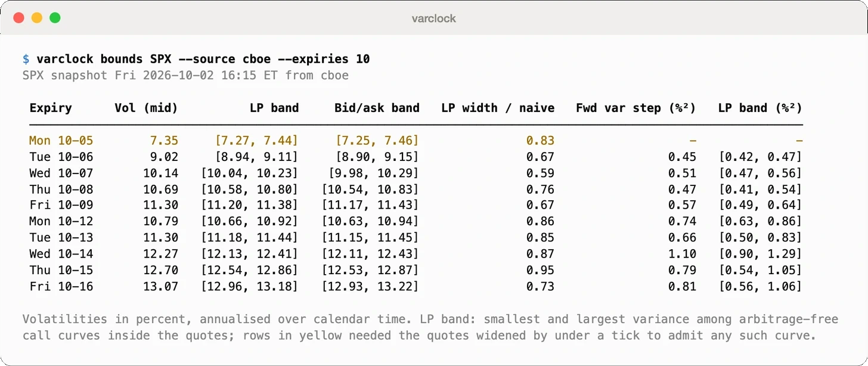Click the 'LP width / naive' column header
The image size is (868, 366).
[x=498, y=108]
